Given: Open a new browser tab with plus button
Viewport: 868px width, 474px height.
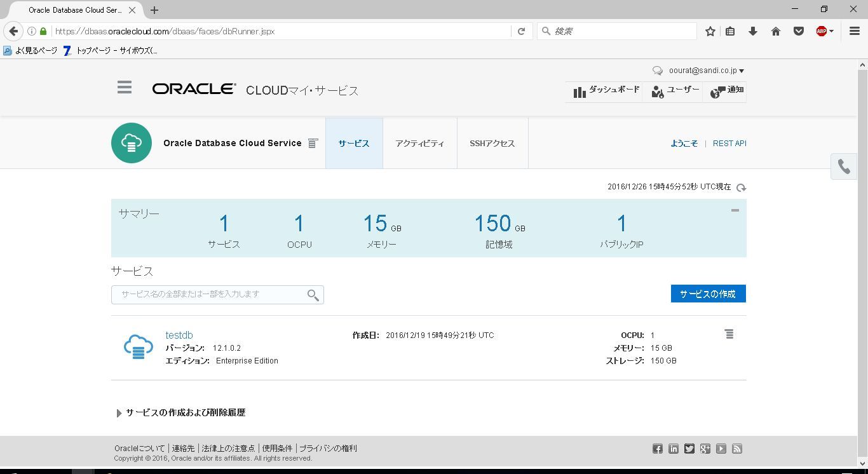Looking at the screenshot, I should 154,10.
